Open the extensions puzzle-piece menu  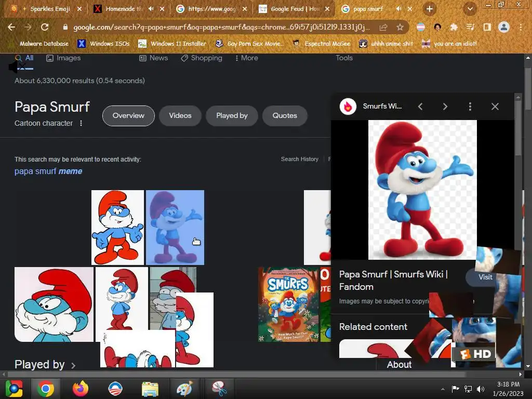454,27
